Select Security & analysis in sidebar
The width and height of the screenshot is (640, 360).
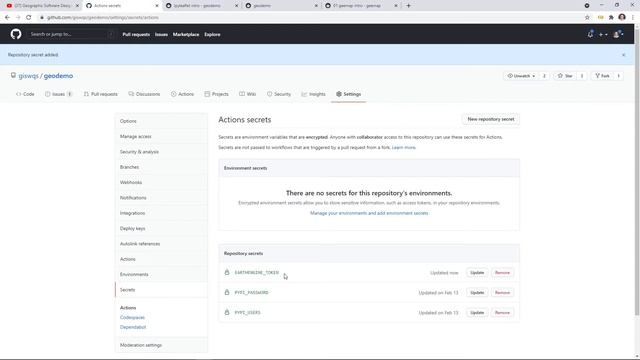pyautogui.click(x=161, y=152)
